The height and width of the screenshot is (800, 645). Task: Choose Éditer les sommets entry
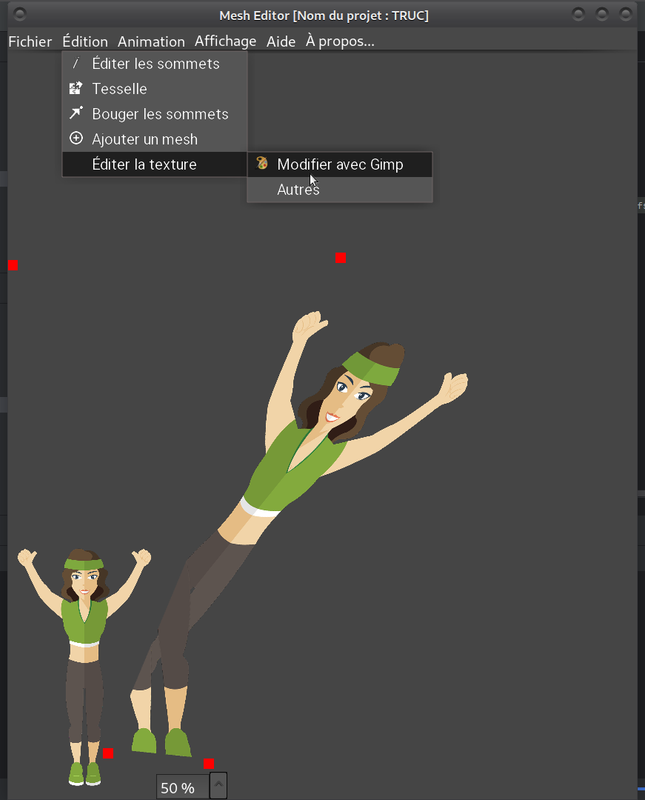coord(155,64)
